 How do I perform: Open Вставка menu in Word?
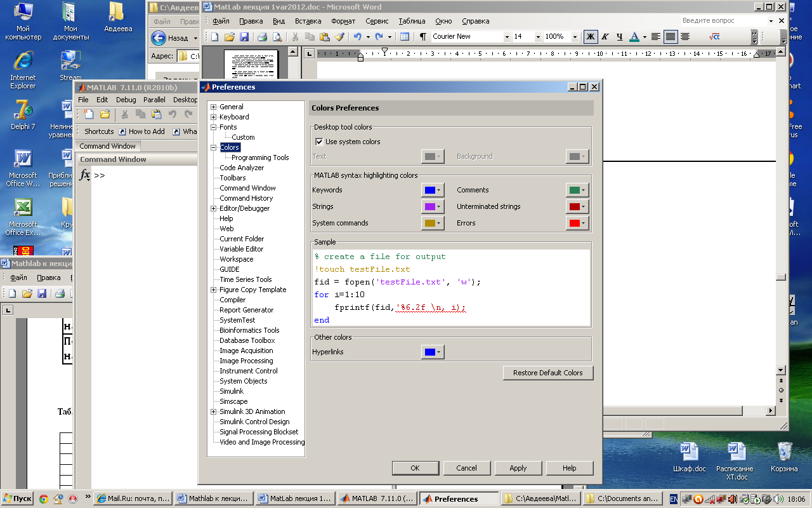[x=308, y=21]
